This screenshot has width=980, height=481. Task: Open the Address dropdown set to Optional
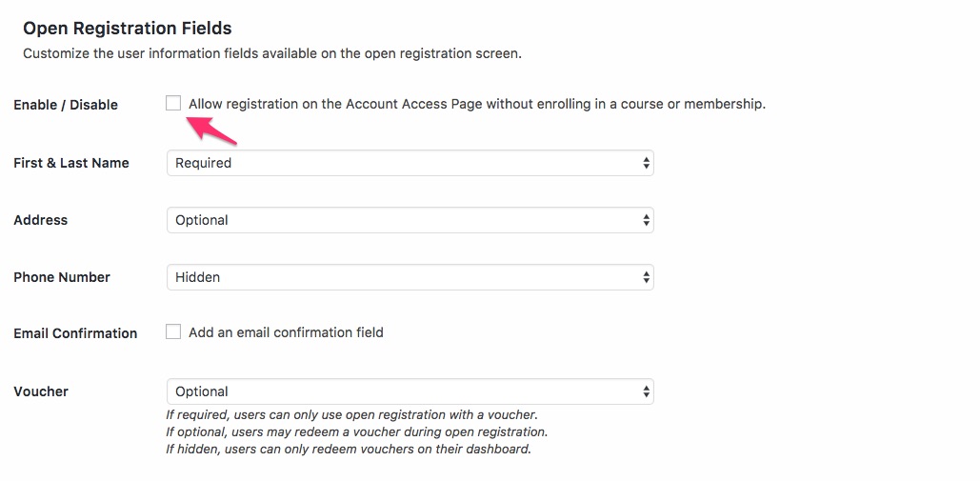[x=410, y=220]
